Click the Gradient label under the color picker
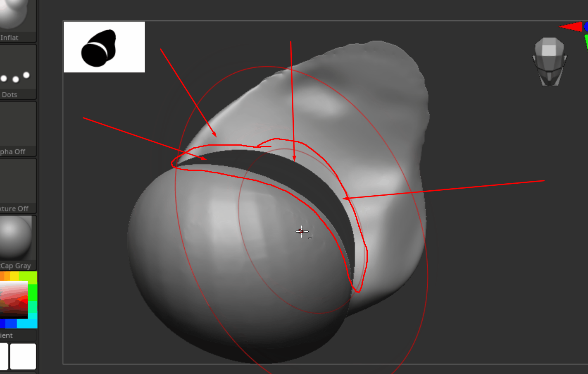The image size is (588, 374). pos(7,336)
